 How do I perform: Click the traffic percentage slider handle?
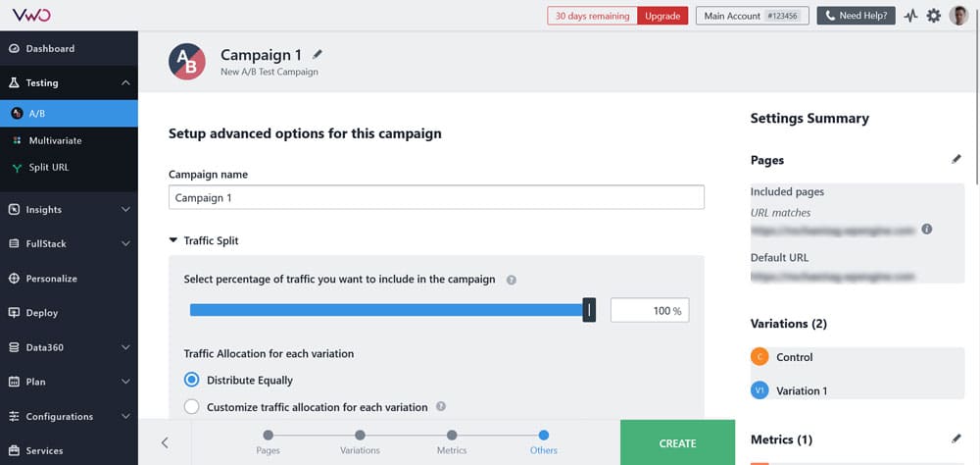point(589,310)
